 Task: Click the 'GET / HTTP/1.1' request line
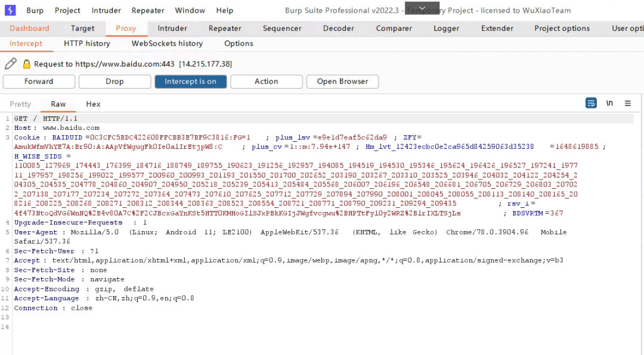coord(45,119)
